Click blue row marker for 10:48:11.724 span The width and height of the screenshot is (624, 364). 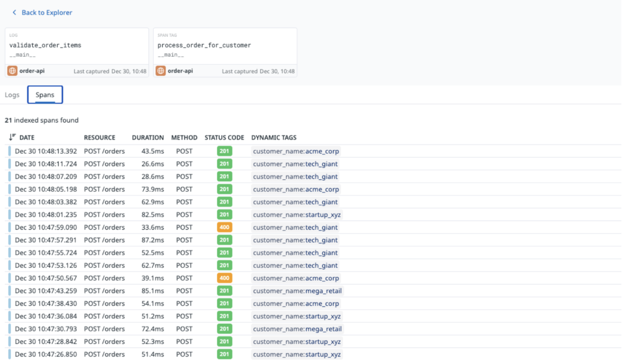[x=9, y=164]
